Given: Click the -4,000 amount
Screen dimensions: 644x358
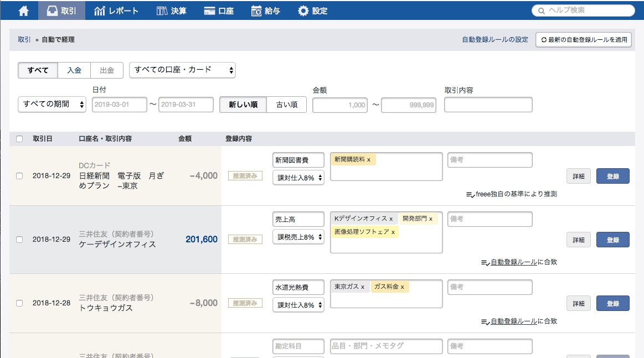Looking at the screenshot, I should pyautogui.click(x=203, y=176).
